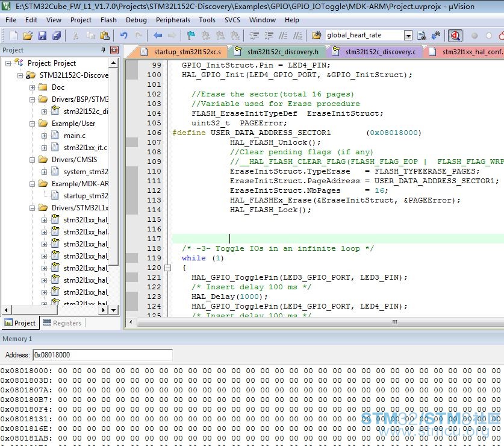Insert a bookmark with the flag icon
This screenshot has height=446, width=504.
pos(191,36)
